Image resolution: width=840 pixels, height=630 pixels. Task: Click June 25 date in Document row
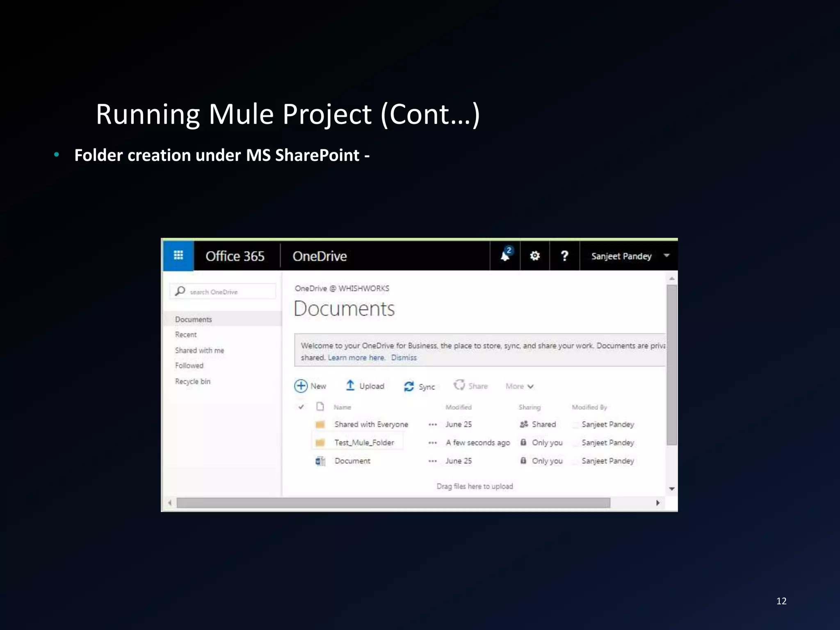point(459,461)
